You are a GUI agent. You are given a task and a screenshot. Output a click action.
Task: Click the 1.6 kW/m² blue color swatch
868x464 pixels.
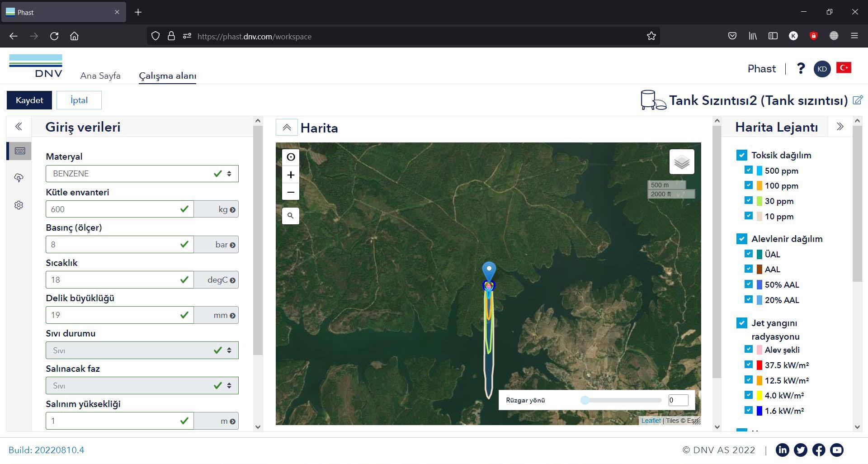point(759,411)
